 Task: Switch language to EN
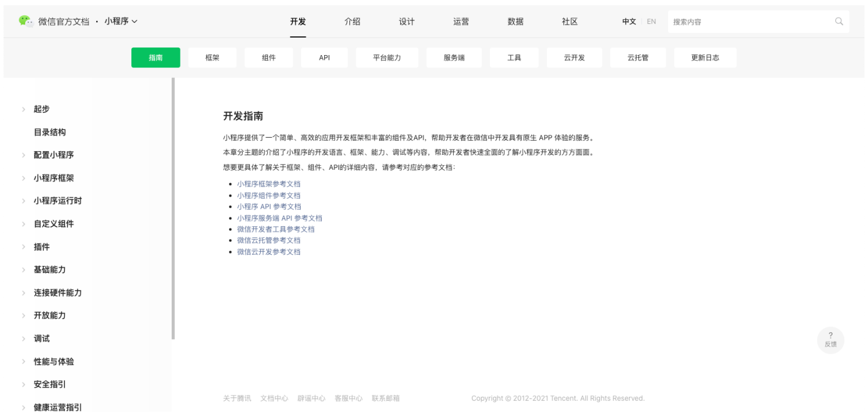[x=651, y=22]
